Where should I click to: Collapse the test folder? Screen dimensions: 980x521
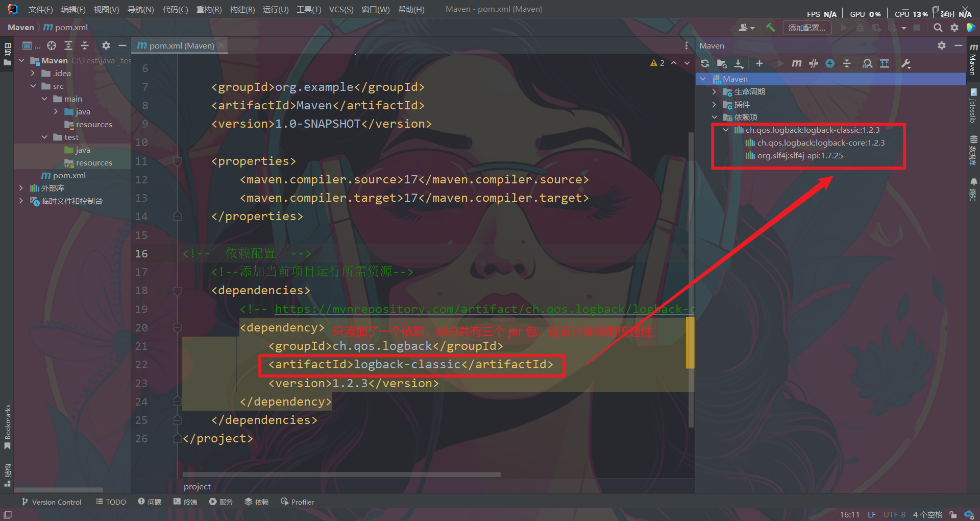44,137
